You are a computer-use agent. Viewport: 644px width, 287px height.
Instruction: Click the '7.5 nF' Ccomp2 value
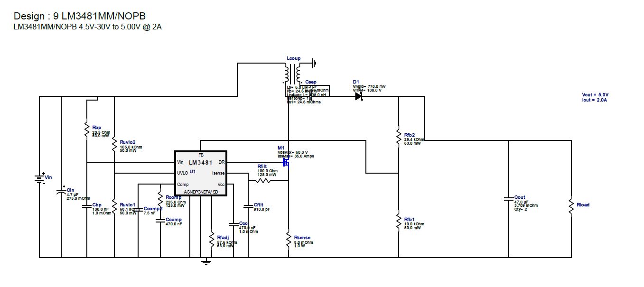(149, 213)
